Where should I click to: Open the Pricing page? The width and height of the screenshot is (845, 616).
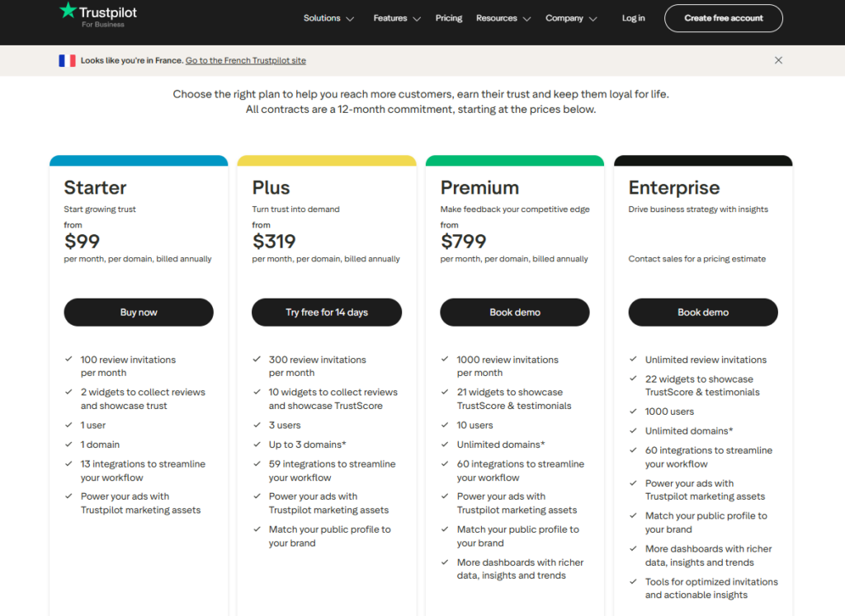449,18
